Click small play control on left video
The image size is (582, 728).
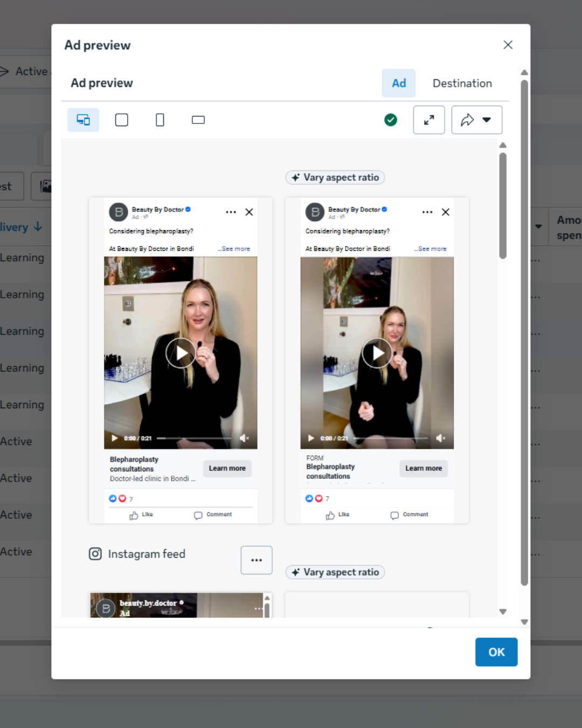(114, 438)
